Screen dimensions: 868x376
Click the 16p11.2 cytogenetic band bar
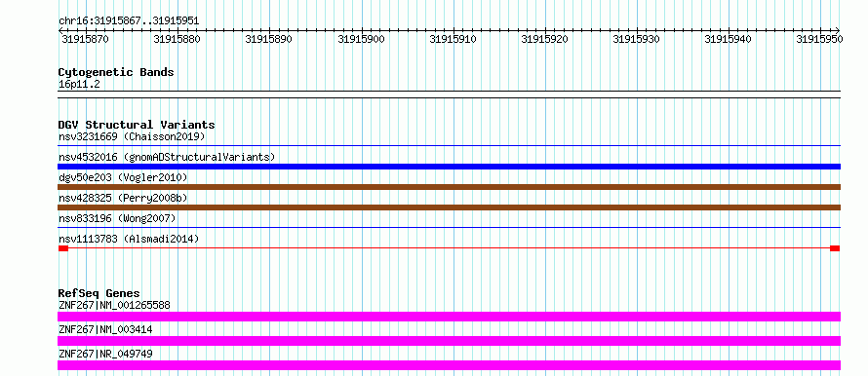click(x=449, y=94)
